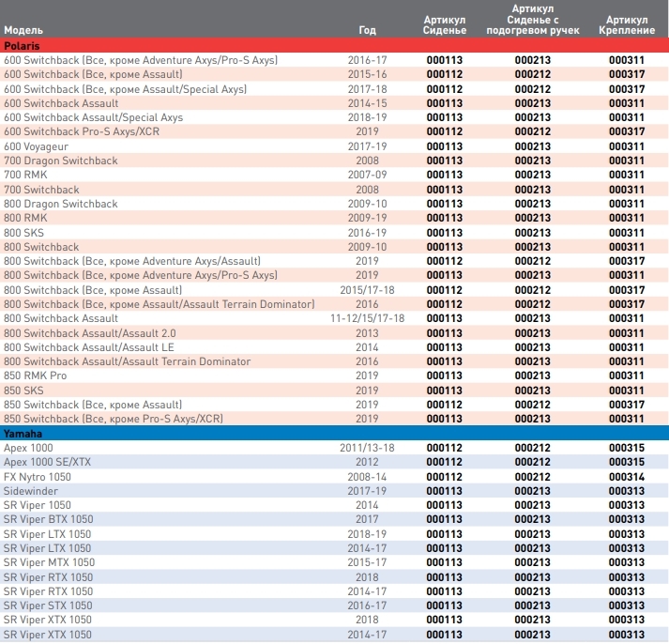Click the '700 Switchback' model name
Screen dimensions: 669x644
(41, 190)
